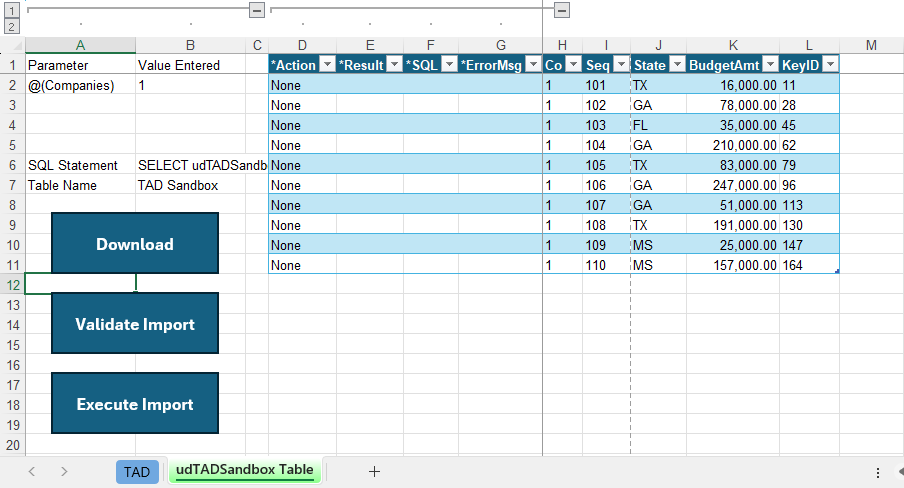Select Seq cell 105

click(x=607, y=165)
